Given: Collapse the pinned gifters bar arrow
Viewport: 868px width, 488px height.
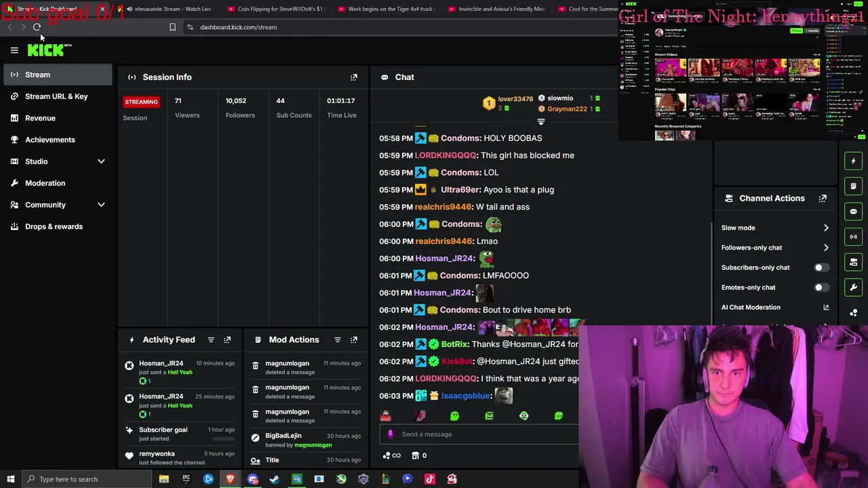Looking at the screenshot, I should [x=540, y=122].
